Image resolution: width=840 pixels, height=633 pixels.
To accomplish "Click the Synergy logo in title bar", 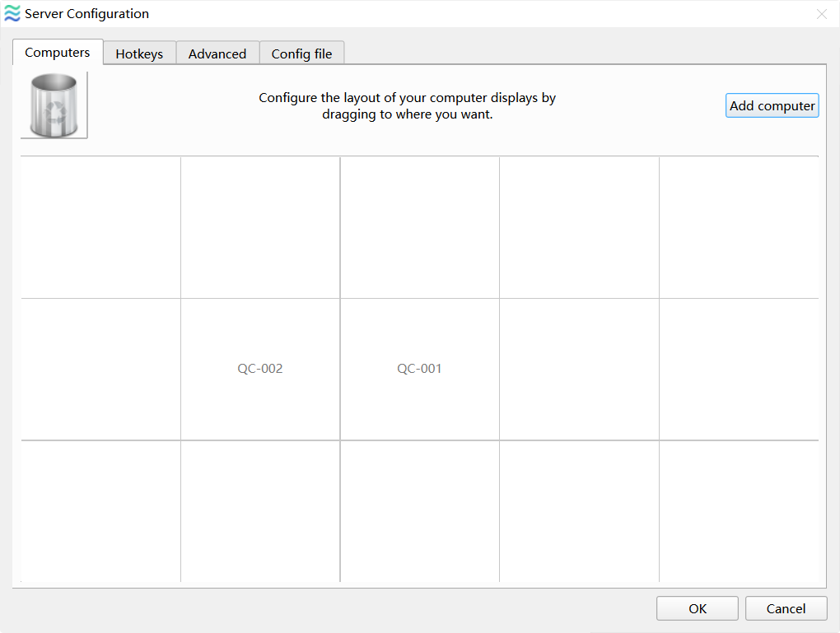I will [x=12, y=13].
